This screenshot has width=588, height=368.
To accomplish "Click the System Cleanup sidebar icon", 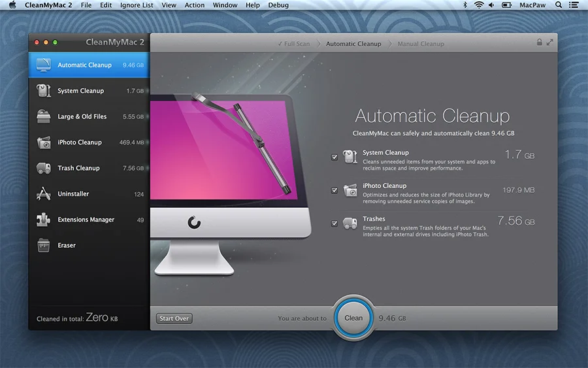I will click(44, 91).
